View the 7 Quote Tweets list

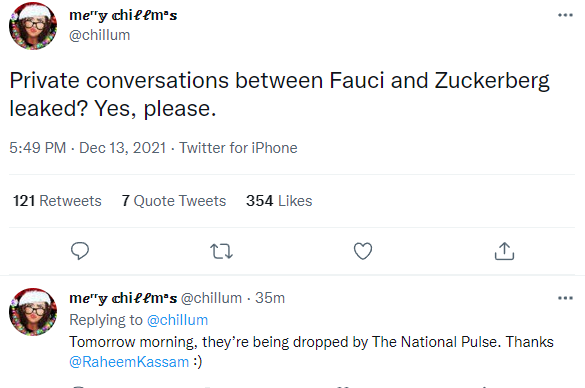(x=174, y=201)
